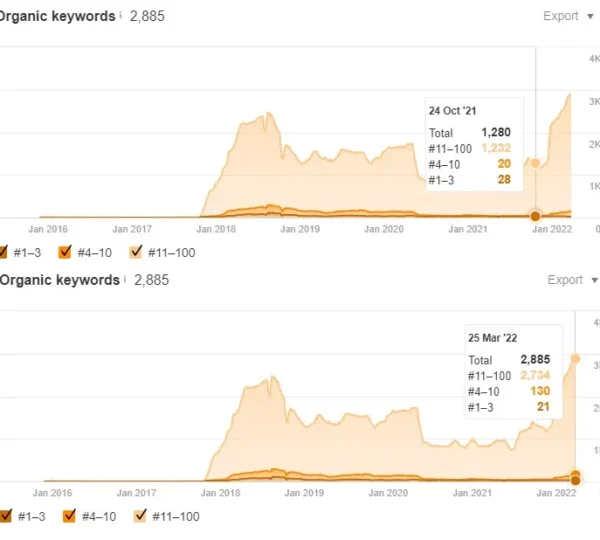This screenshot has height=540, width=600.
Task: Open the Export dropdown for the bottom chart
Action: coord(570,280)
